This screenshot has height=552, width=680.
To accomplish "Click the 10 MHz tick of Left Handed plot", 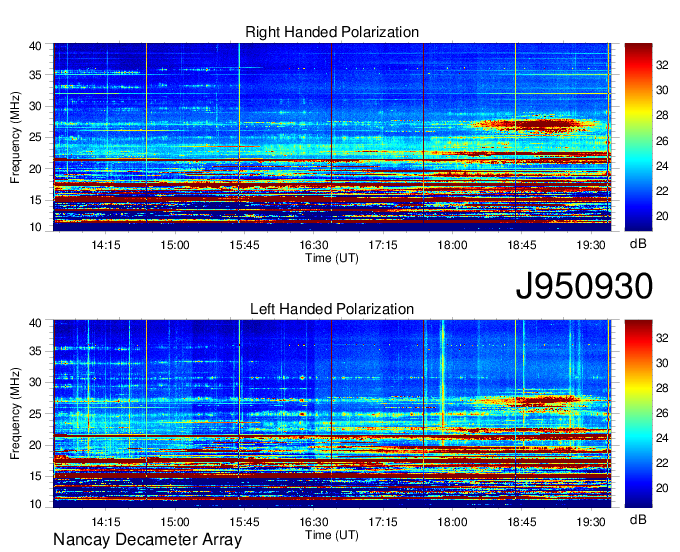I will click(35, 504).
